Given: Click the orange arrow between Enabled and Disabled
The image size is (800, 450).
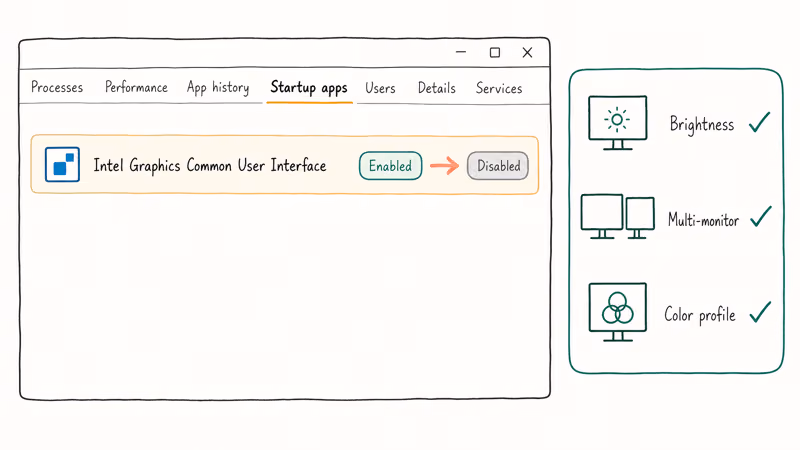Looking at the screenshot, I should 444,166.
